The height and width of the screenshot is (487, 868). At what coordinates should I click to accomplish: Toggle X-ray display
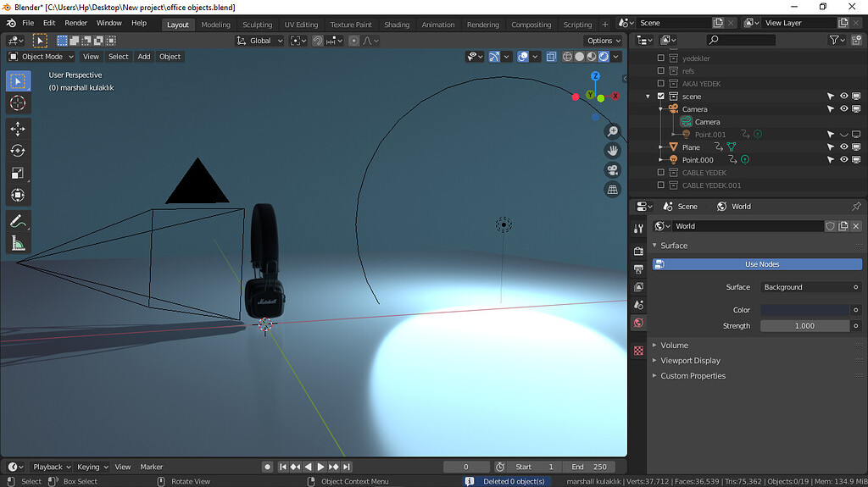(x=551, y=57)
